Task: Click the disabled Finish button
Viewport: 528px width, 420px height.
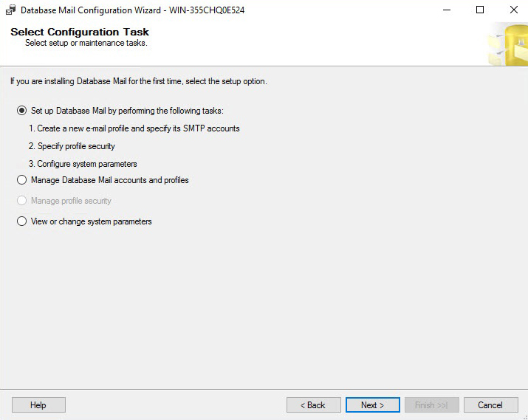Action: pyautogui.click(x=432, y=404)
